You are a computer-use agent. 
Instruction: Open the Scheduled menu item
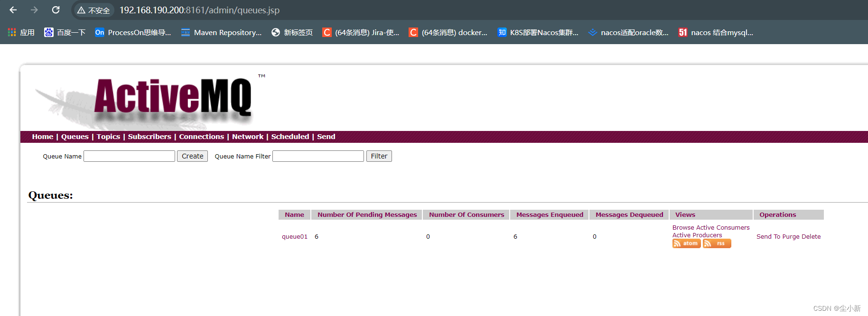290,137
